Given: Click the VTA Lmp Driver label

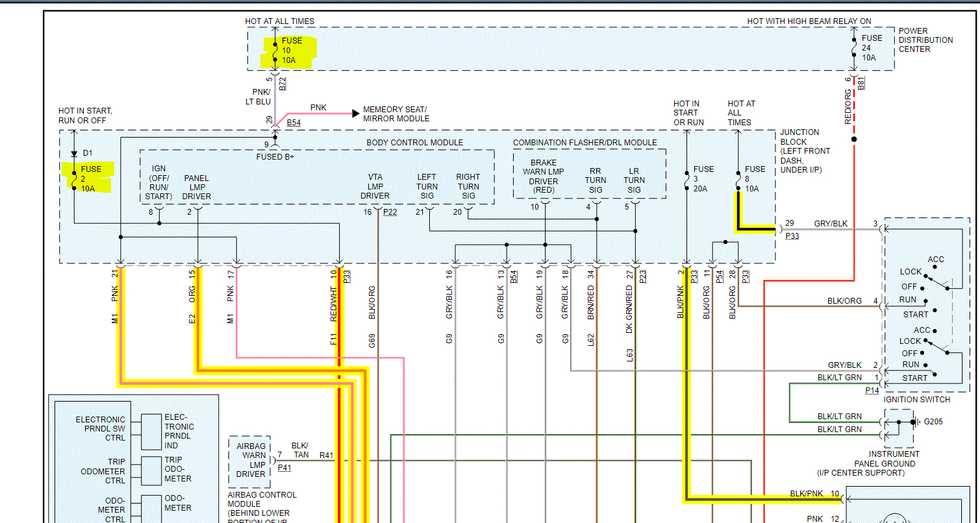Looking at the screenshot, I should click(x=375, y=186).
